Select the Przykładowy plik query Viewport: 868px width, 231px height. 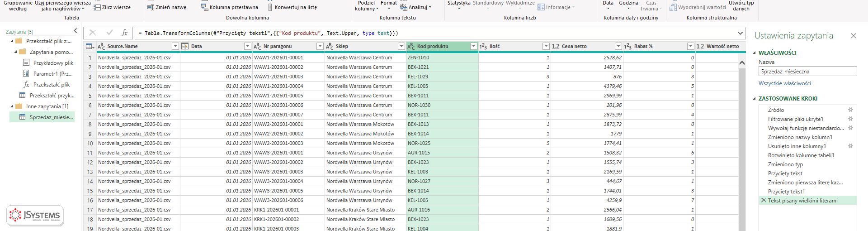[x=48, y=63]
